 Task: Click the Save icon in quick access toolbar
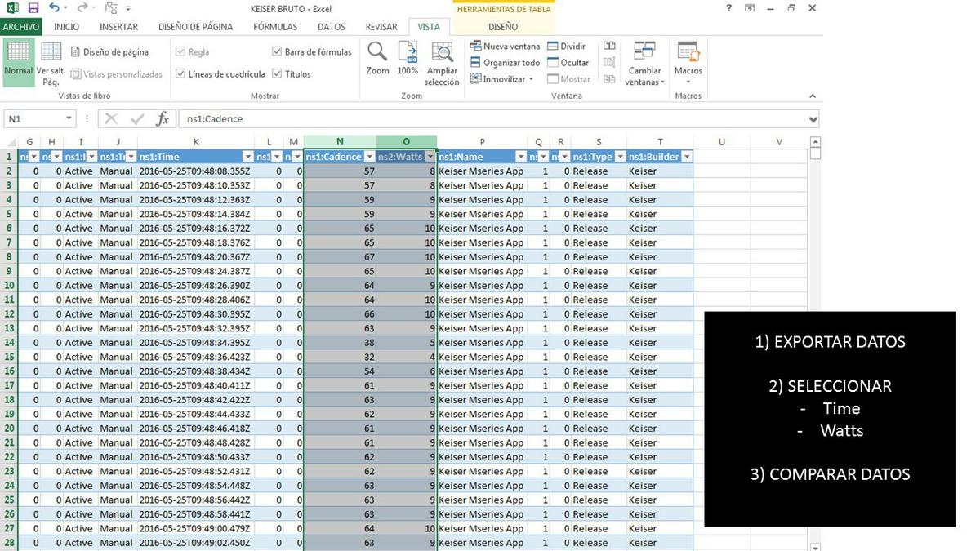[x=33, y=8]
